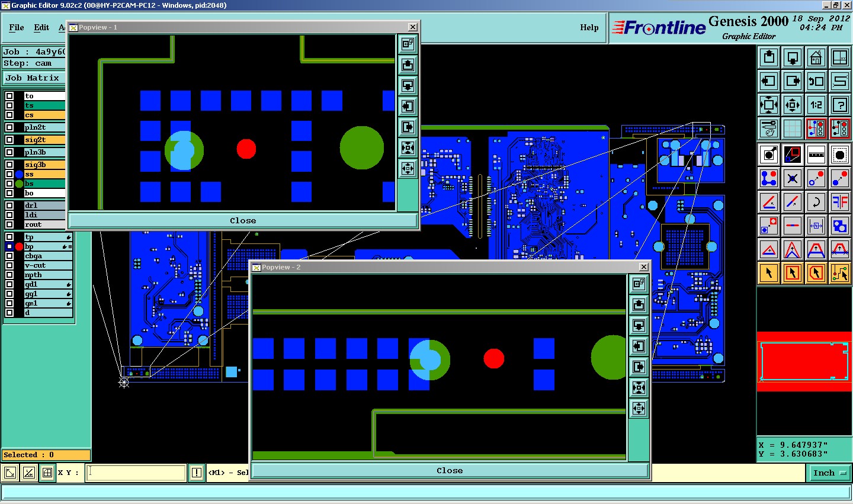Click the blue color dot on layer ss
This screenshot has height=504, width=853.
(19, 174)
